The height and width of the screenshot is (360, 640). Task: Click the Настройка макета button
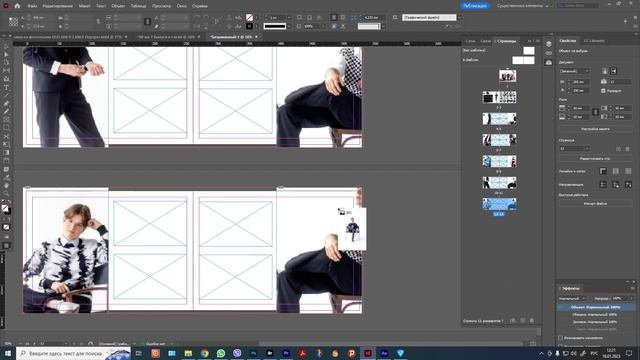[595, 129]
